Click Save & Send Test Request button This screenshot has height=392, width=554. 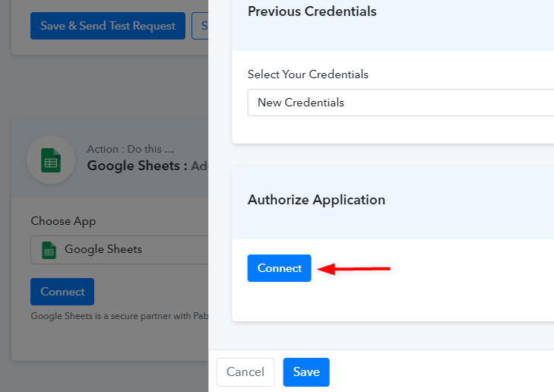pos(108,26)
